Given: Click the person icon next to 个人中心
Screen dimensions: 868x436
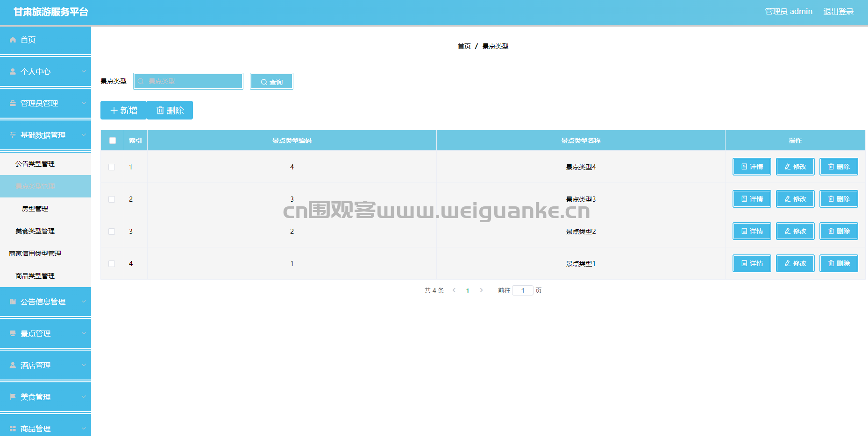Looking at the screenshot, I should 13,71.
